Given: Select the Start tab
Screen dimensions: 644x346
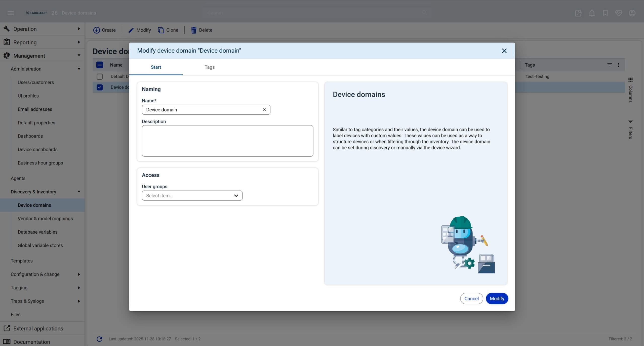Looking at the screenshot, I should pos(156,67).
